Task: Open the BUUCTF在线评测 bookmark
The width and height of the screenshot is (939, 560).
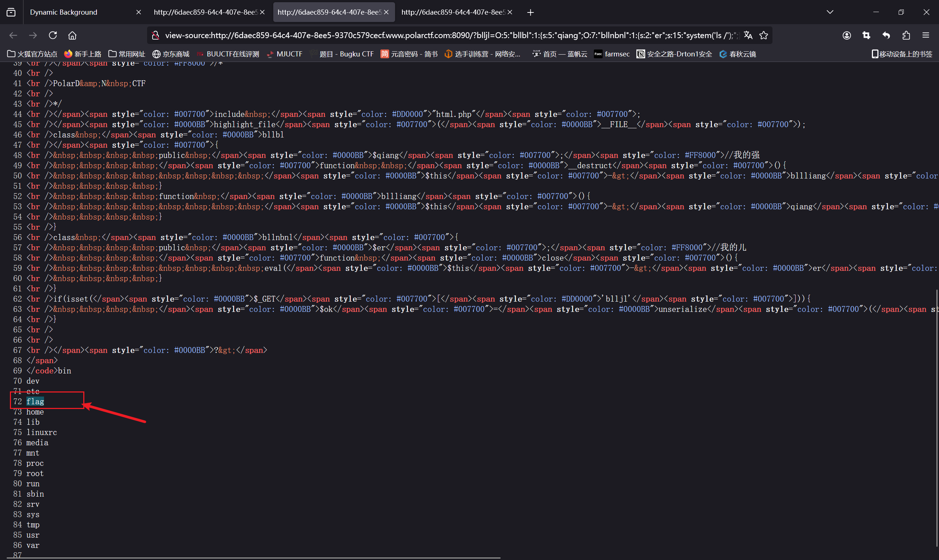Action: click(228, 54)
